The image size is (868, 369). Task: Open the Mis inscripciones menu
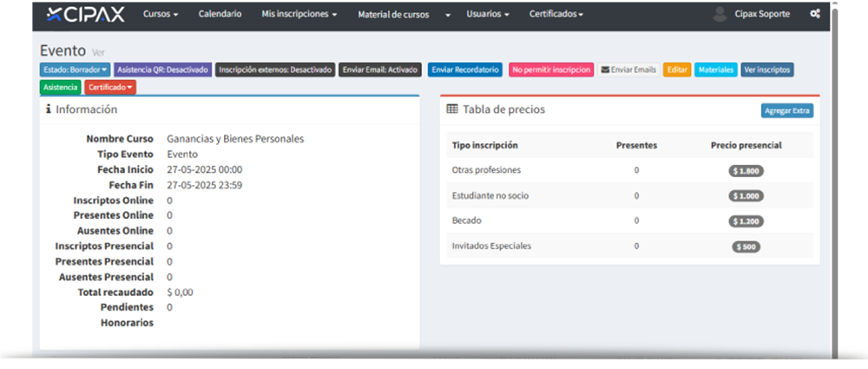point(300,15)
